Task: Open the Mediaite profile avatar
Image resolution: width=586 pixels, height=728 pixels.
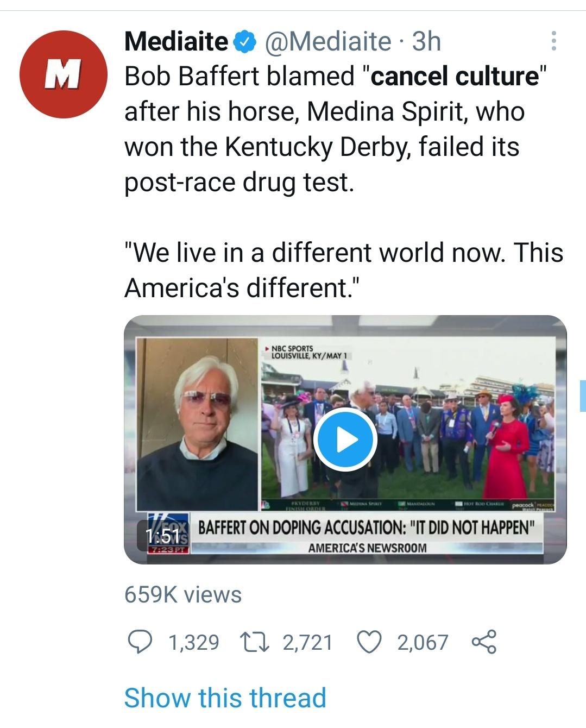Action: pos(64,74)
